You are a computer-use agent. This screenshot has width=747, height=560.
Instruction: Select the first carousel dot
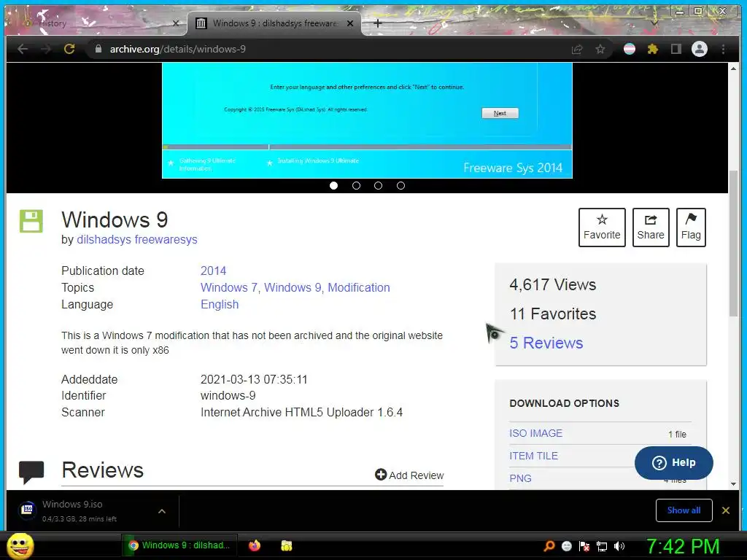(x=334, y=186)
